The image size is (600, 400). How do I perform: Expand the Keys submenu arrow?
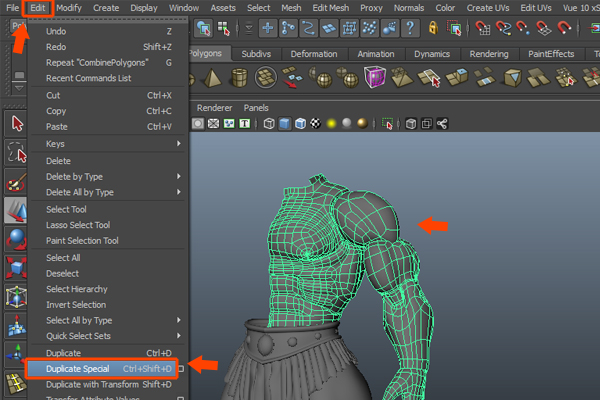(x=178, y=144)
